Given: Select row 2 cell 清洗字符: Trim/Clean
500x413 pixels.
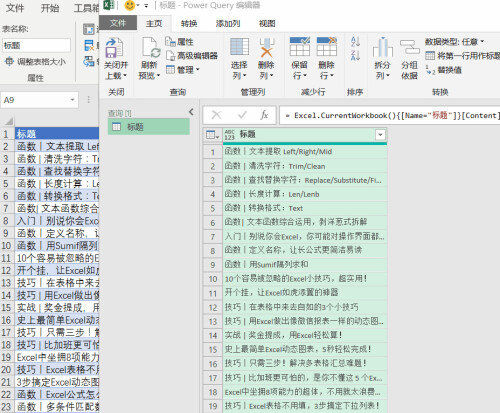Looking at the screenshot, I should coord(305,166).
